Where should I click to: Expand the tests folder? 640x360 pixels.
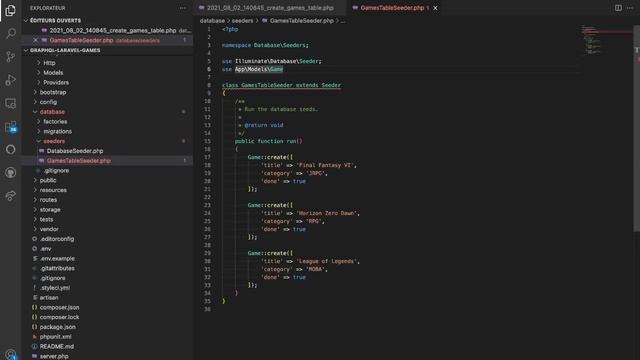click(x=46, y=220)
